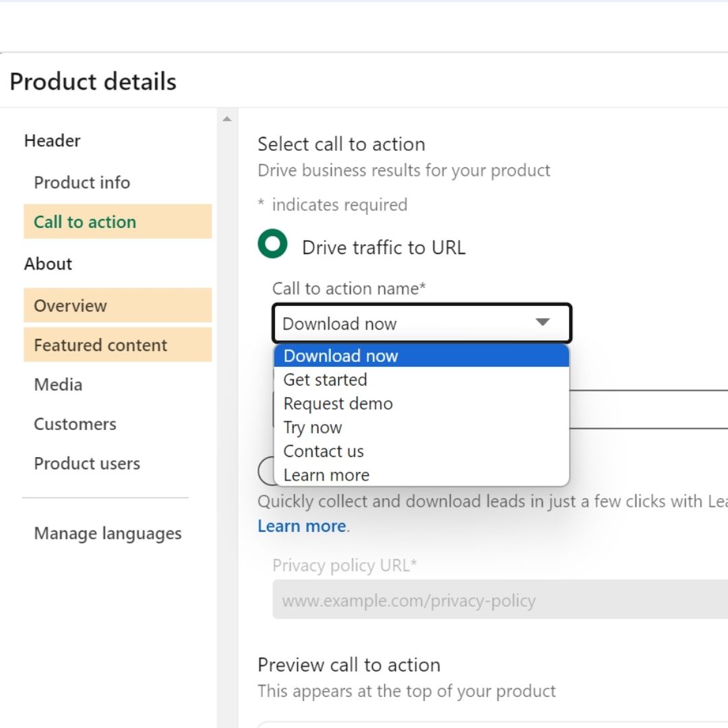This screenshot has width=728, height=728.
Task: Click the Header sidebar heading
Action: [52, 141]
